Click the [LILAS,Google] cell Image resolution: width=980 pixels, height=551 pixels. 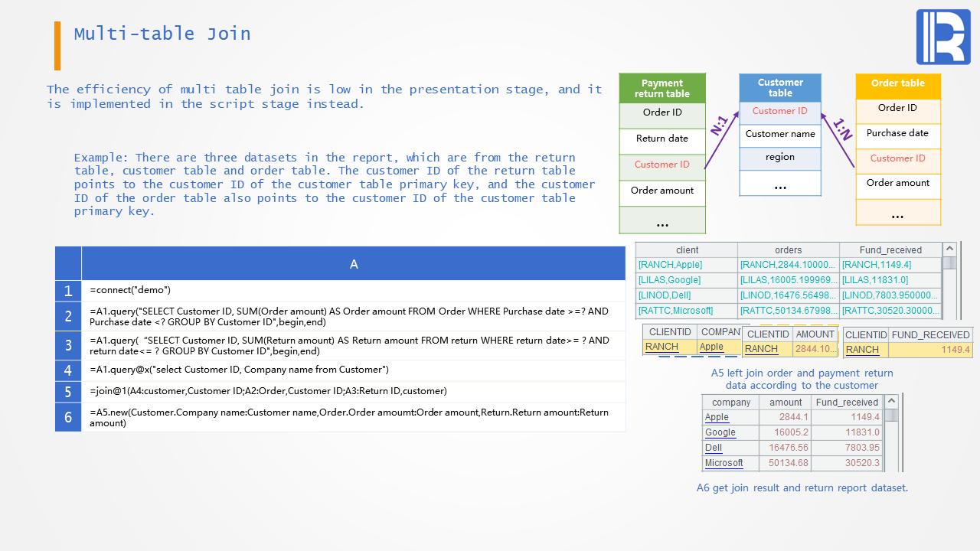(x=687, y=280)
